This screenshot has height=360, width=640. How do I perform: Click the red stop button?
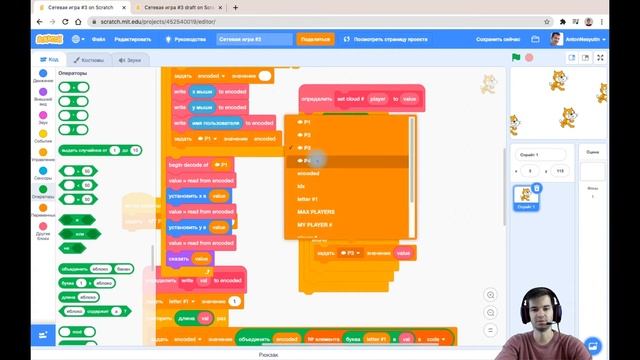pyautogui.click(x=529, y=58)
